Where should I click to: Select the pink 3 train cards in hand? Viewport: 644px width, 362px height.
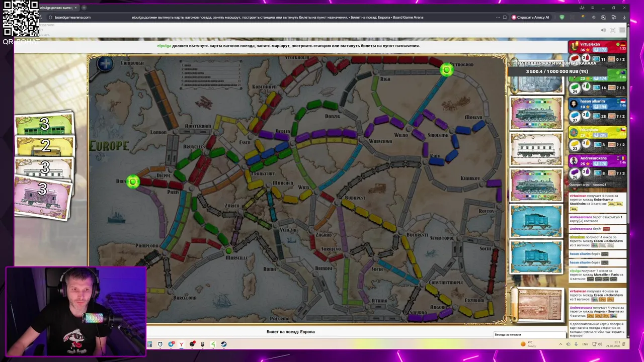pyautogui.click(x=43, y=198)
